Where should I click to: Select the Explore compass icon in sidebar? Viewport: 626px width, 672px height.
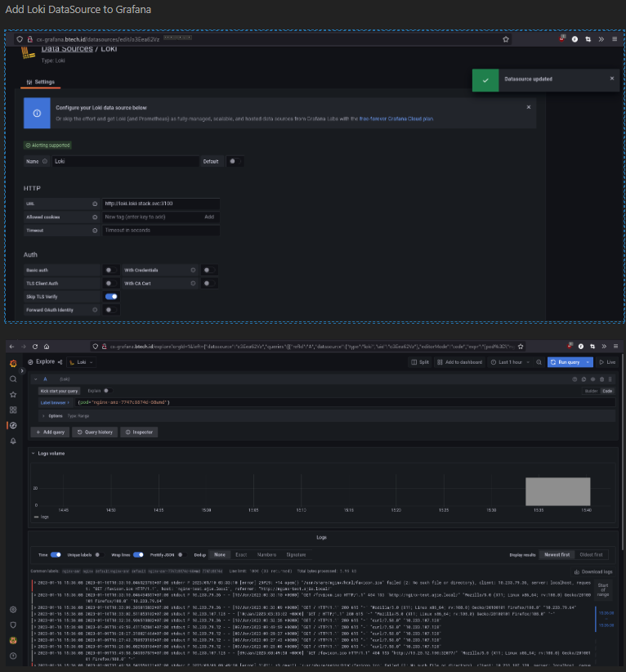tap(13, 425)
